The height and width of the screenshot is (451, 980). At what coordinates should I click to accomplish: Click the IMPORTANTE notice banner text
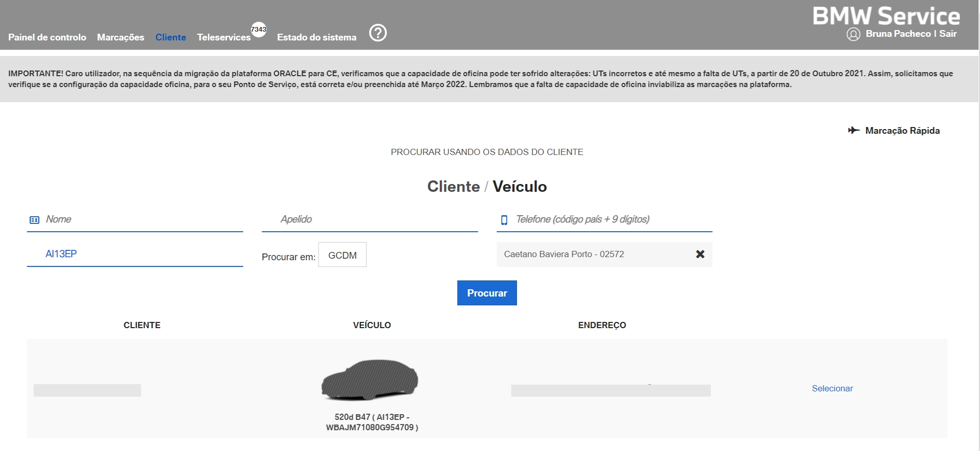tap(481, 79)
